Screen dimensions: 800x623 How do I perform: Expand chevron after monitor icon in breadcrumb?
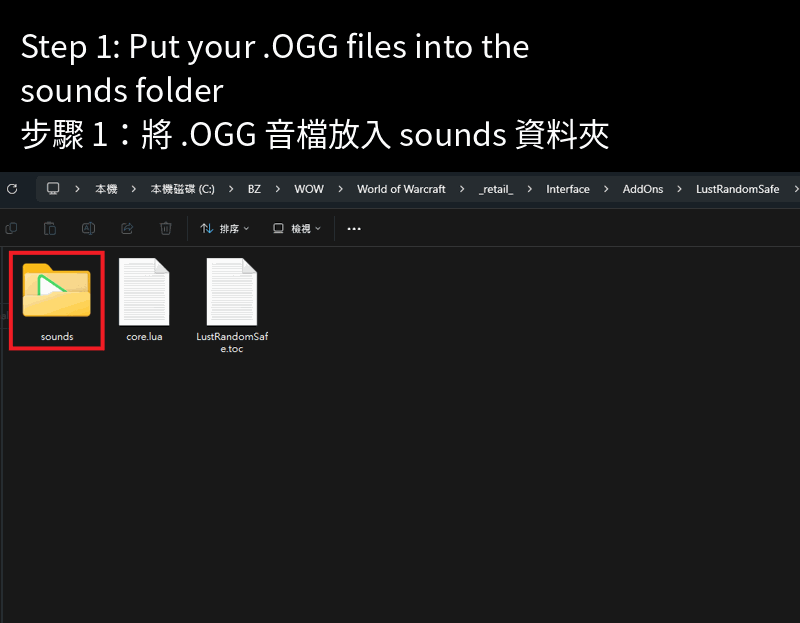pyautogui.click(x=77, y=189)
